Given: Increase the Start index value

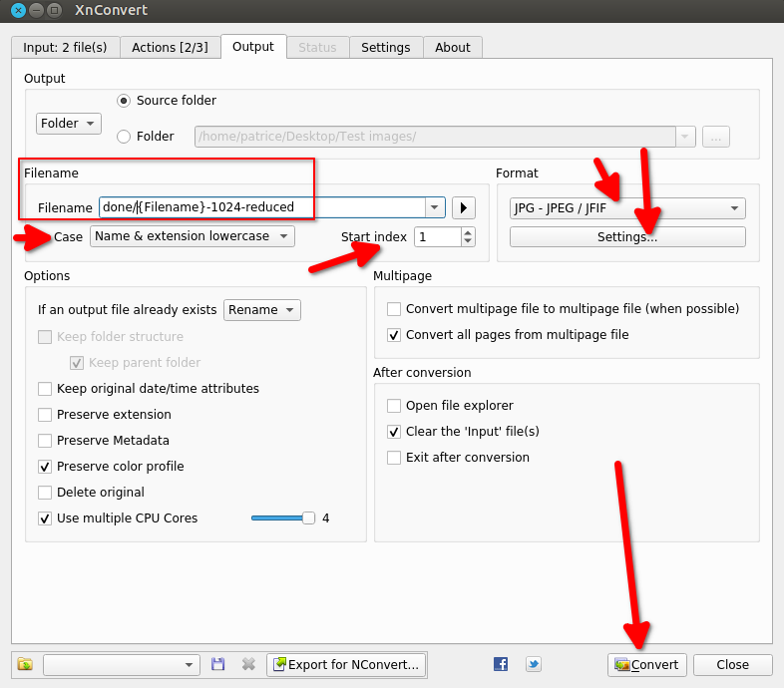Looking at the screenshot, I should point(468,232).
